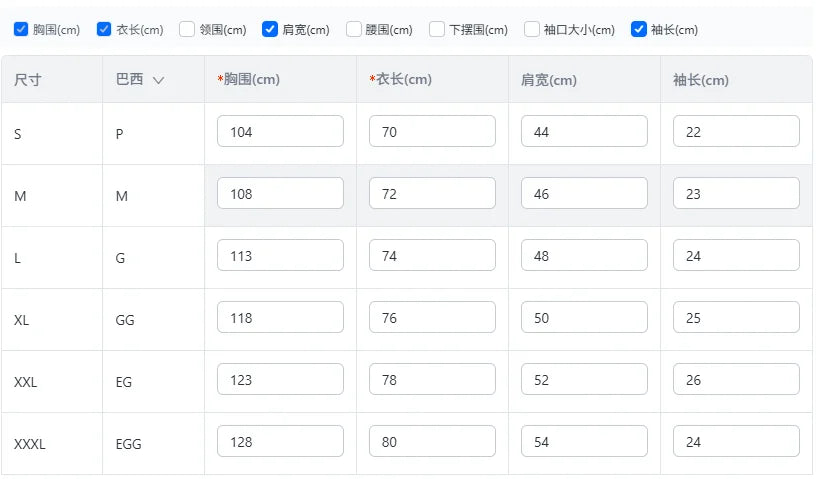Uncheck the 肩宽(cm) checkbox
Viewport: 816px width, 479px height.
click(x=270, y=30)
